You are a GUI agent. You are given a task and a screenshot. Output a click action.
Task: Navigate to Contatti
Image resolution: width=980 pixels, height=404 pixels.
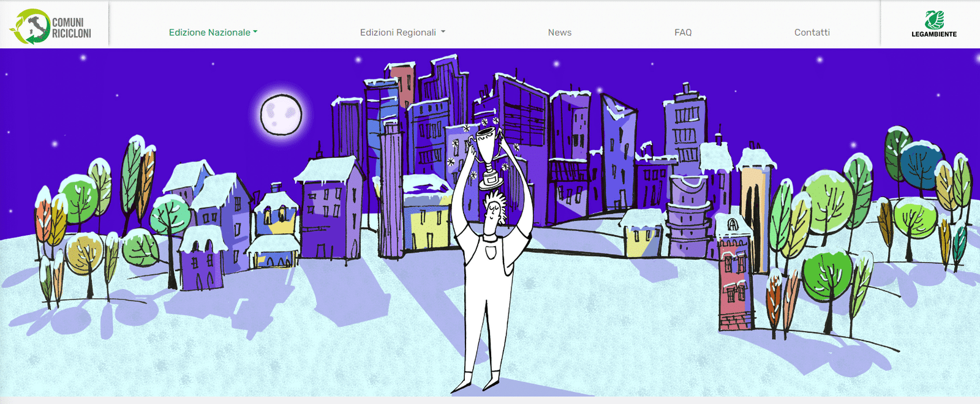tap(812, 32)
